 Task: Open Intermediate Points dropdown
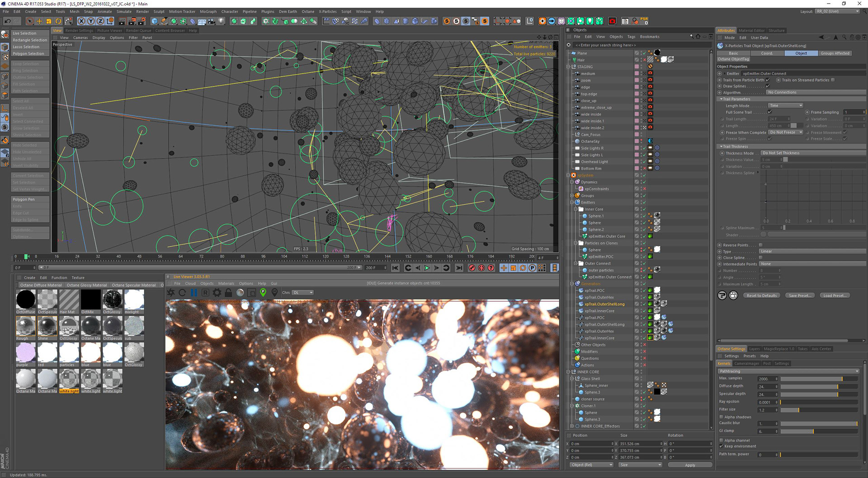pyautogui.click(x=812, y=264)
